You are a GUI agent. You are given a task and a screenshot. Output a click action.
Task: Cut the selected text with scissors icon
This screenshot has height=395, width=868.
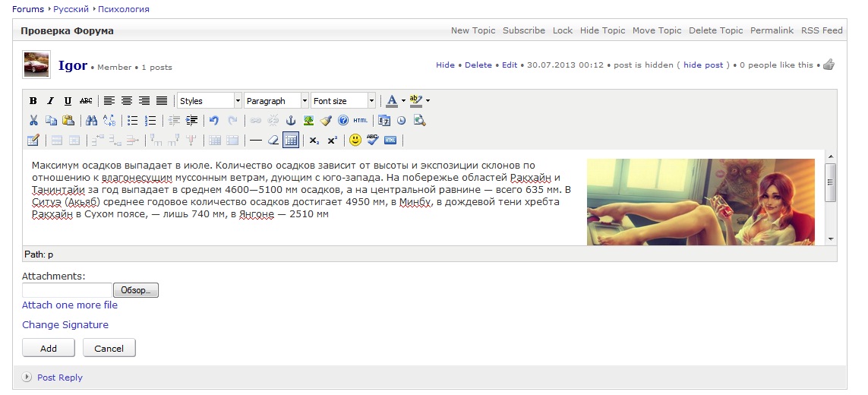coord(33,120)
